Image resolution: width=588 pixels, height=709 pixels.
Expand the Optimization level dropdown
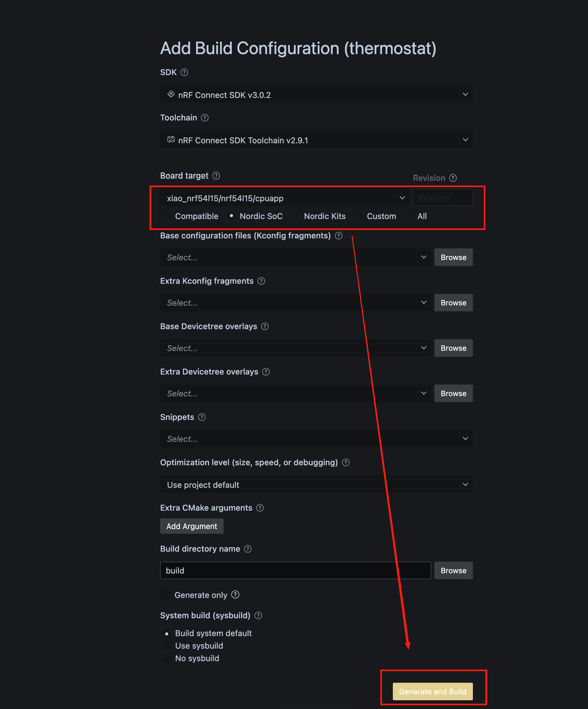(316, 484)
